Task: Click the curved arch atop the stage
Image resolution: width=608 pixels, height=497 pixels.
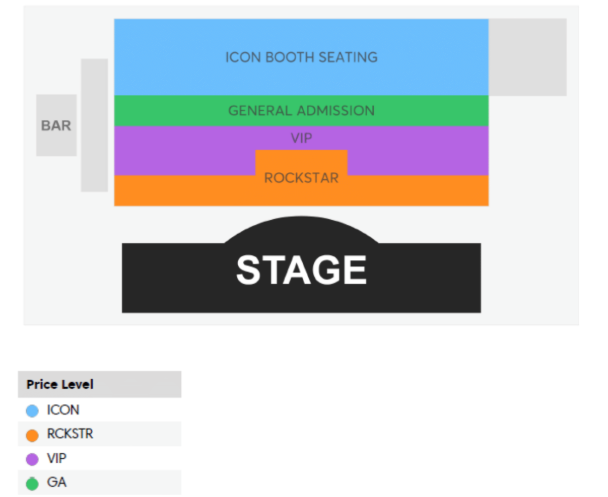Action: [x=301, y=229]
